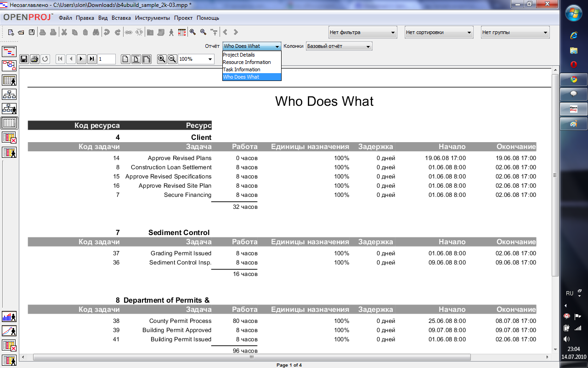This screenshot has height=368, width=588.
Task: Click the Scroll to task icon
Action: click(214, 32)
